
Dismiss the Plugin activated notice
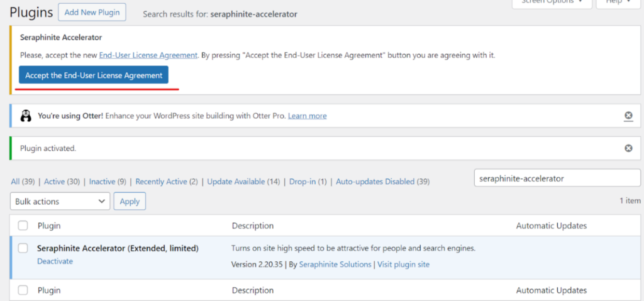coord(628,148)
